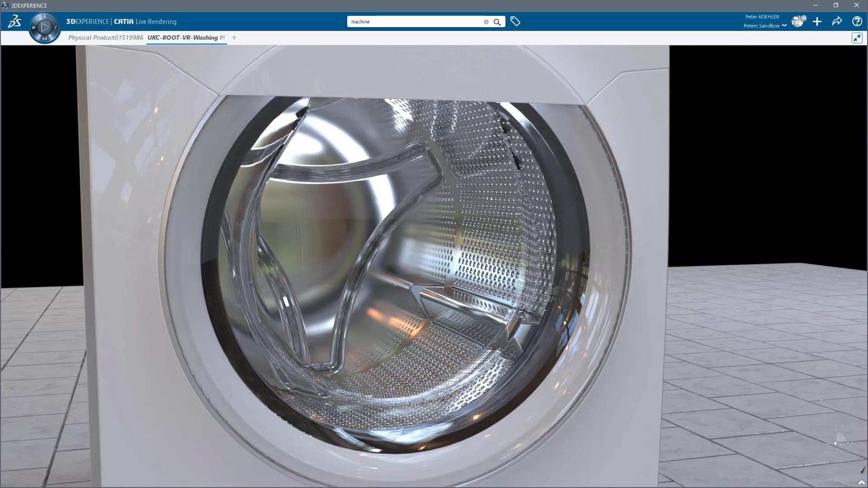
Task: Open the Share options with the arrow icon
Action: 837,21
